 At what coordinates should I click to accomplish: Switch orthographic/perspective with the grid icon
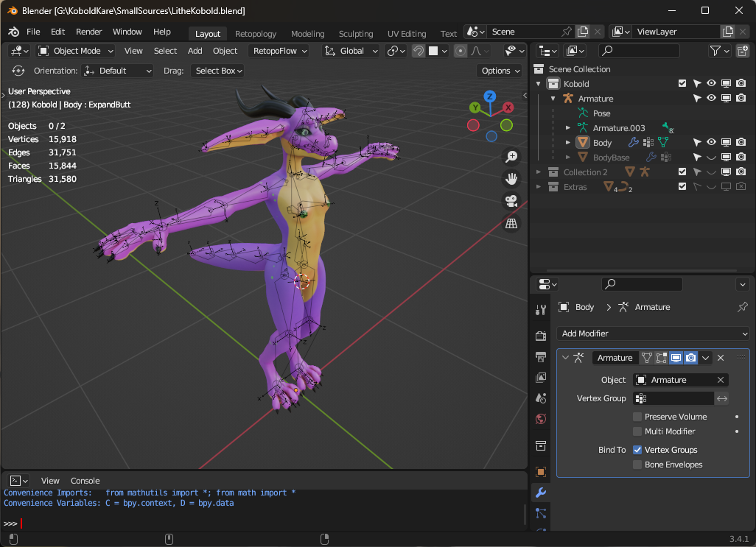click(511, 223)
